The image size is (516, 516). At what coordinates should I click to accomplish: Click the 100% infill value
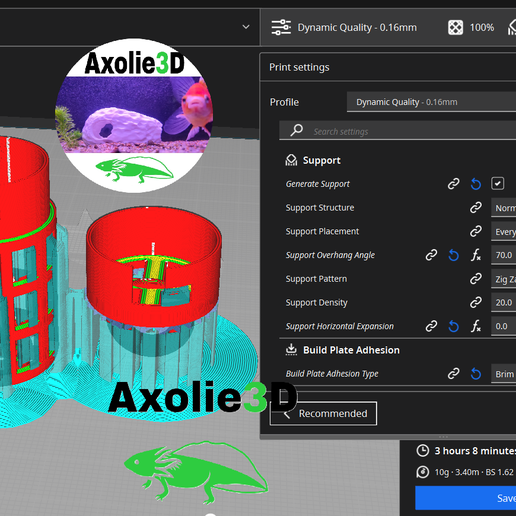tap(482, 27)
